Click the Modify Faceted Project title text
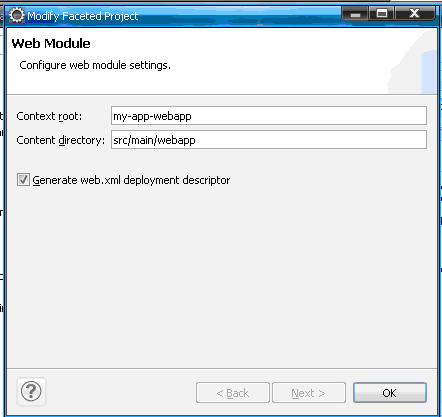Viewport: 442px width, 417px height. pyautogui.click(x=82, y=16)
